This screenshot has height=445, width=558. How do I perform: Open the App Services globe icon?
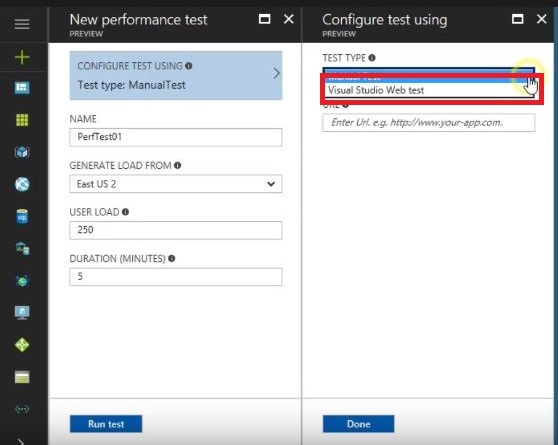(x=22, y=184)
